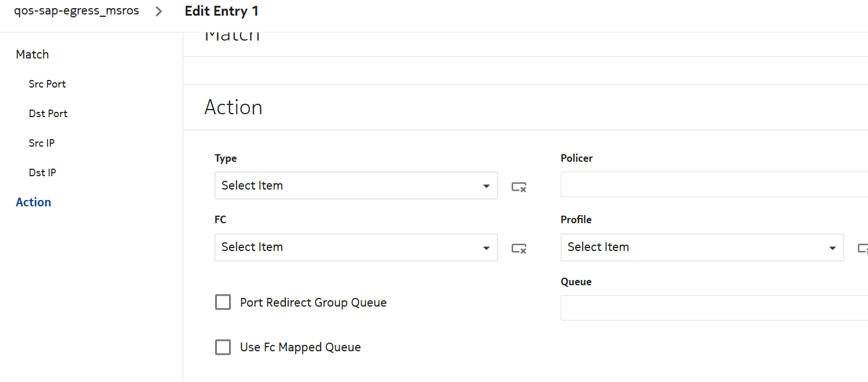The image size is (868, 382).
Task: Focus the Policer input field
Action: [x=713, y=184]
